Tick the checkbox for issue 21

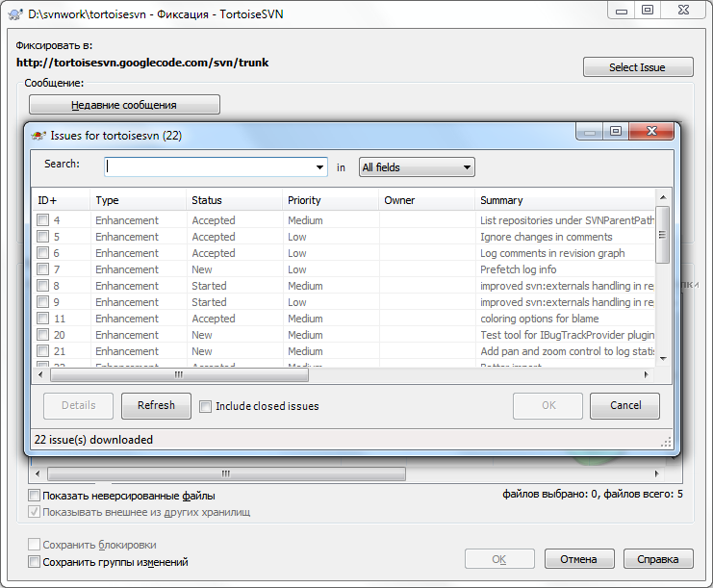[42, 351]
